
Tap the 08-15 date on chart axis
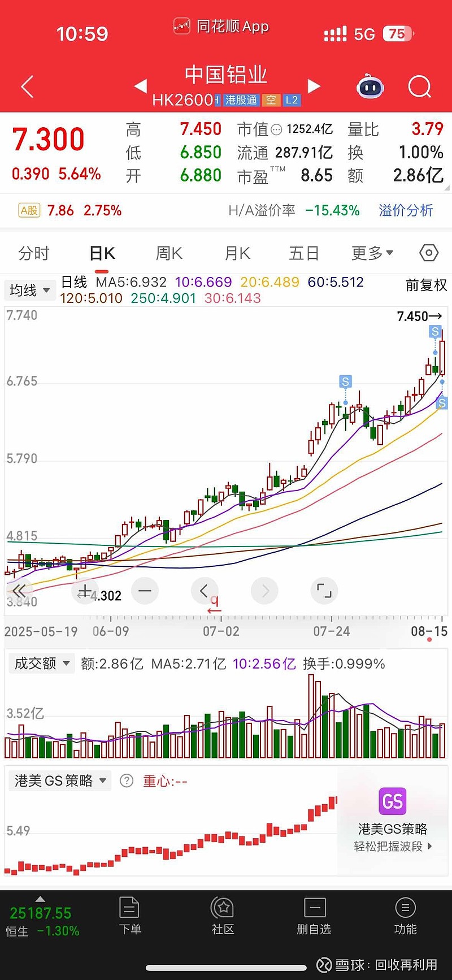tap(429, 631)
